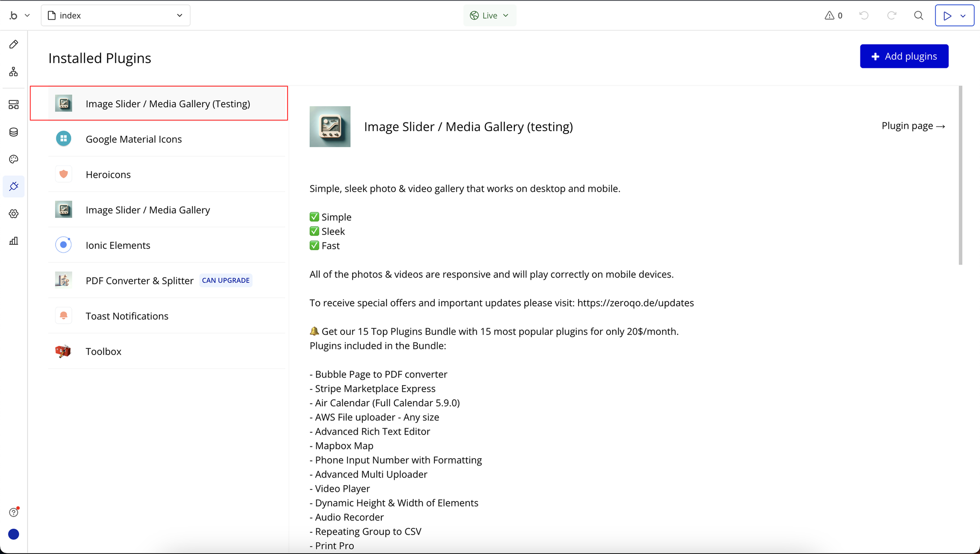This screenshot has height=554, width=980.
Task: Open the issues warning counter
Action: (834, 15)
